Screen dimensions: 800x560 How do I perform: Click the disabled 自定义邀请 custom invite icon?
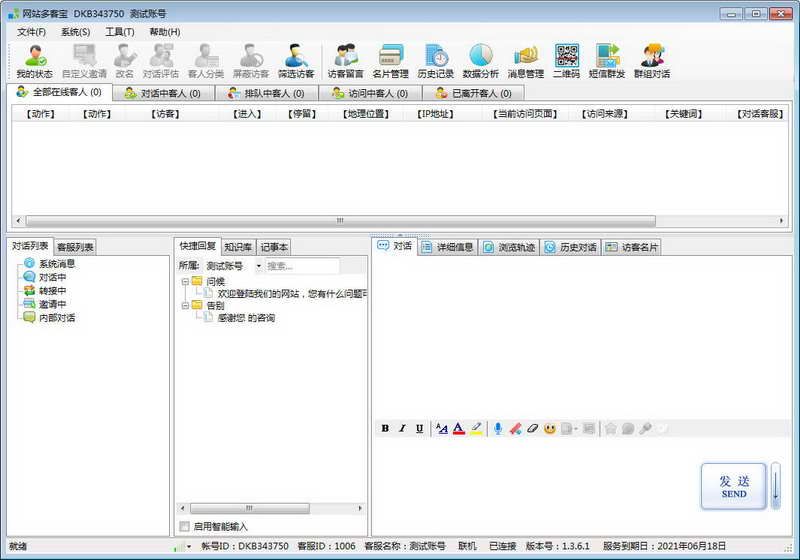pyautogui.click(x=84, y=61)
